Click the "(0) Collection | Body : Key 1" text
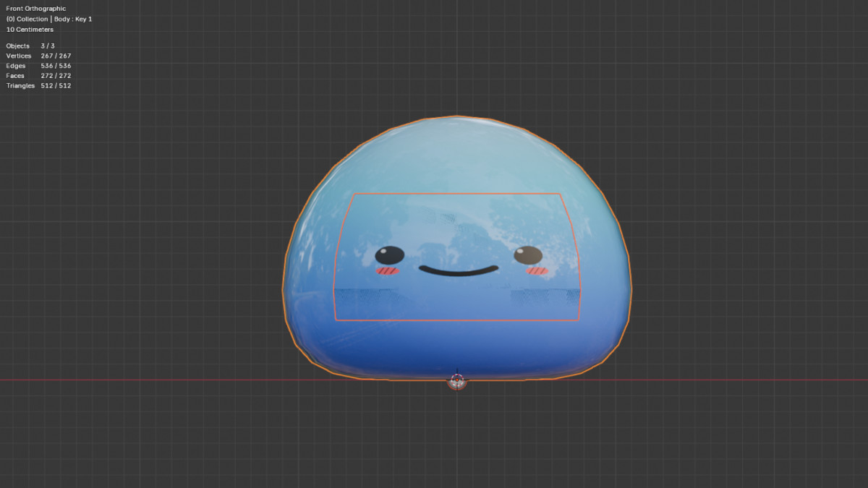Screen dimensions: 868x488 (x=49, y=19)
